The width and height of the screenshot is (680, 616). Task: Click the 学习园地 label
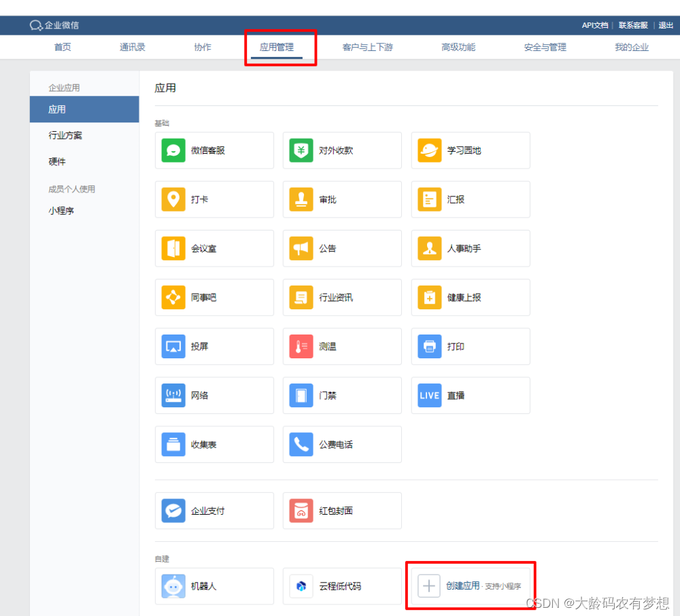pyautogui.click(x=464, y=150)
